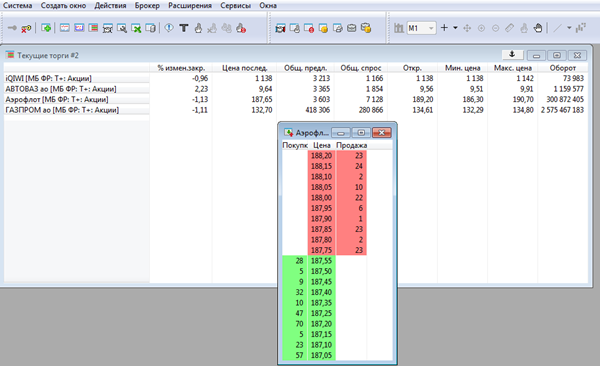Image resolution: width=600 pixels, height=366 pixels.
Task: Click the bold black T icon
Action: pyautogui.click(x=184, y=28)
